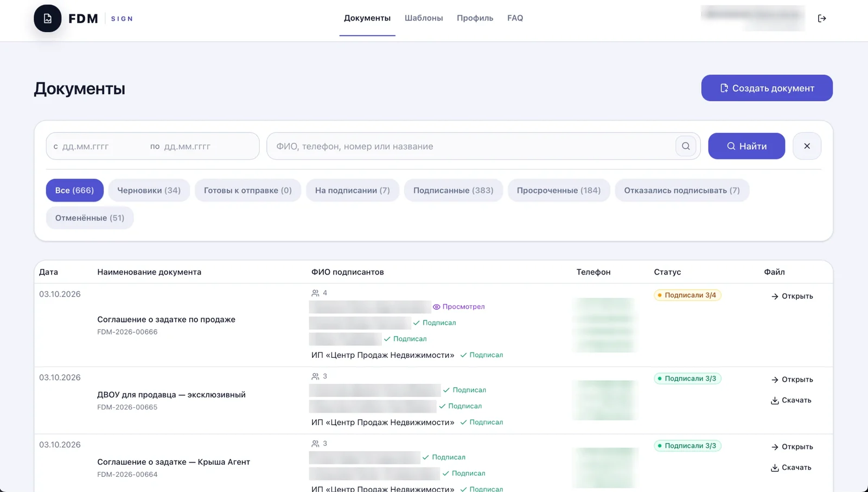
Task: Click document number FDM-2026-00666
Action: tap(127, 332)
